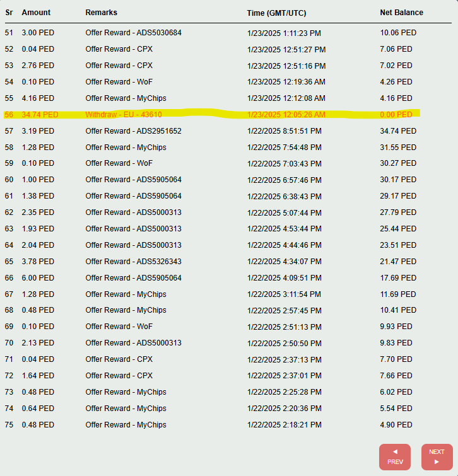Click the Sr column header
Screen dimensions: 458x476
click(x=9, y=13)
